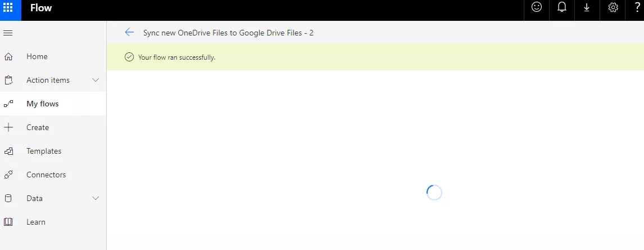Viewport: 644px width, 250px height.
Task: Click the loading spinner
Action: (434, 193)
